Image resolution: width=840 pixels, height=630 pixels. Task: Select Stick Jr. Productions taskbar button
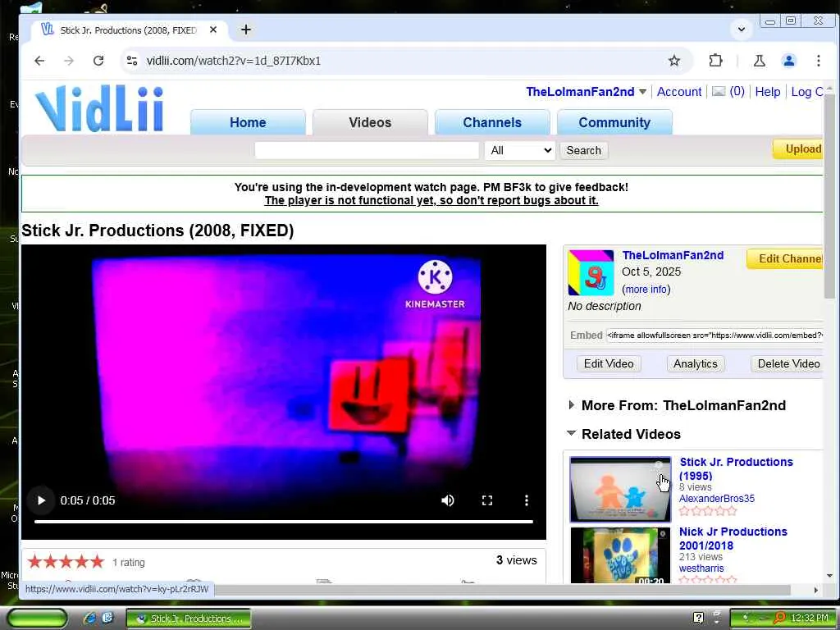click(189, 619)
